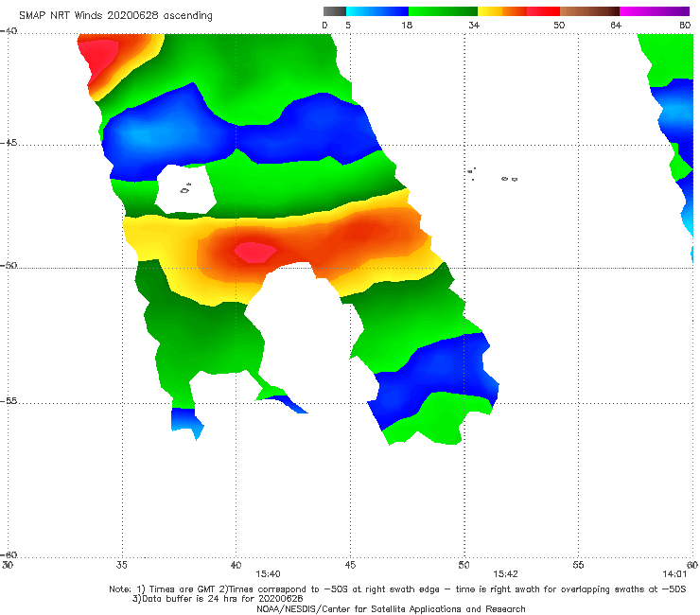Click the swath time label '15:40'

coord(268,574)
